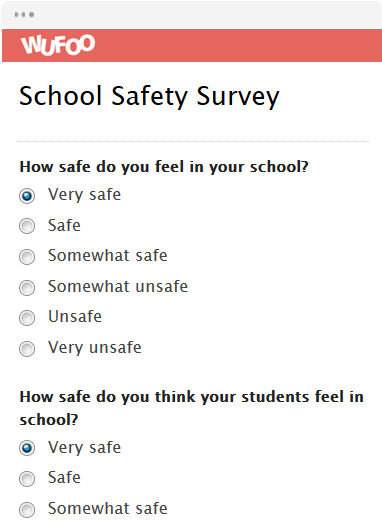Select the Unsafe radio button
This screenshot has width=382, height=527.
point(27,318)
